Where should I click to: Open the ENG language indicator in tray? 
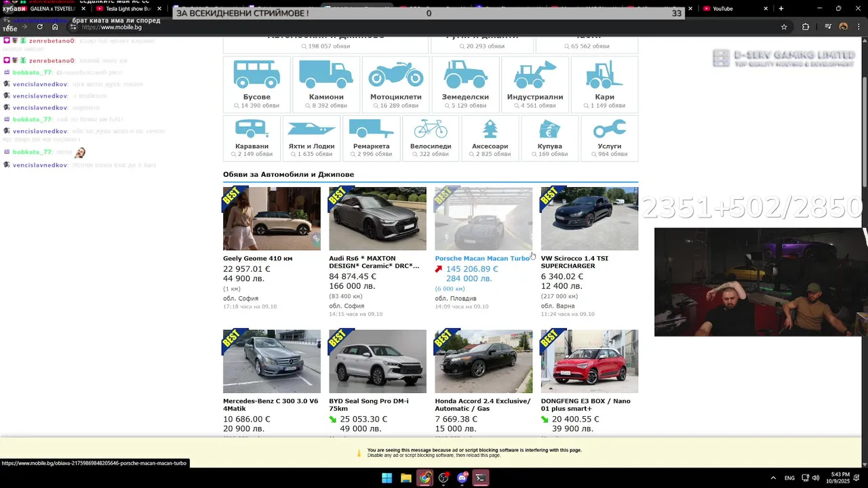tap(789, 478)
